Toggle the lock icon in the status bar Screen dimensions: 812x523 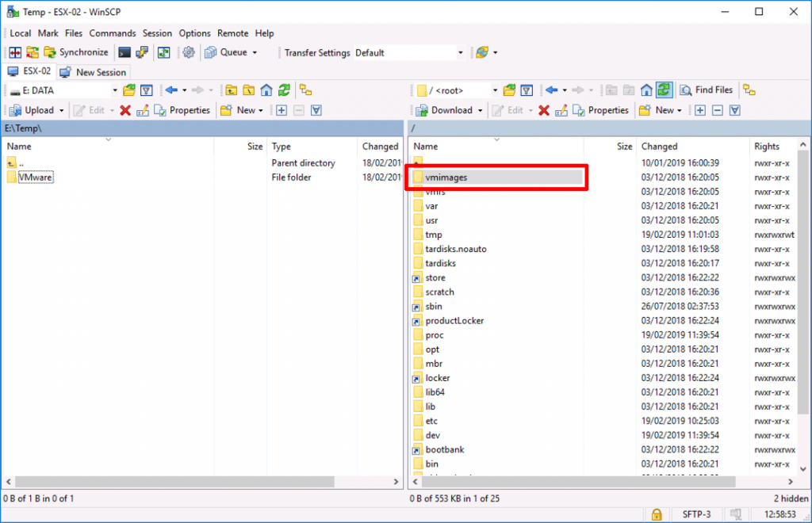pyautogui.click(x=657, y=514)
